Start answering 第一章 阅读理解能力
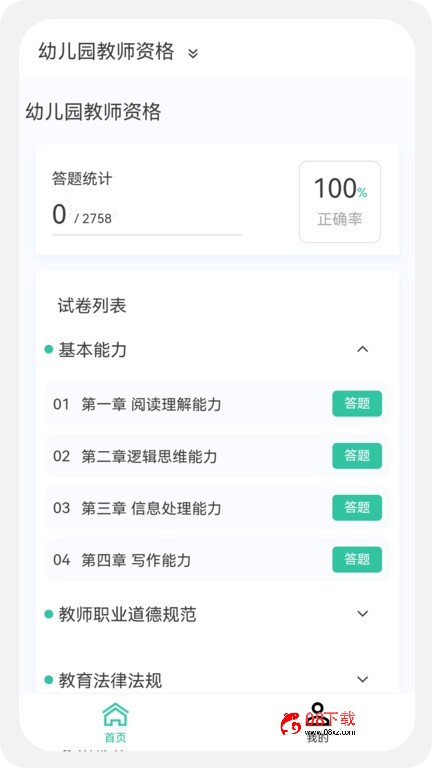 pos(357,404)
